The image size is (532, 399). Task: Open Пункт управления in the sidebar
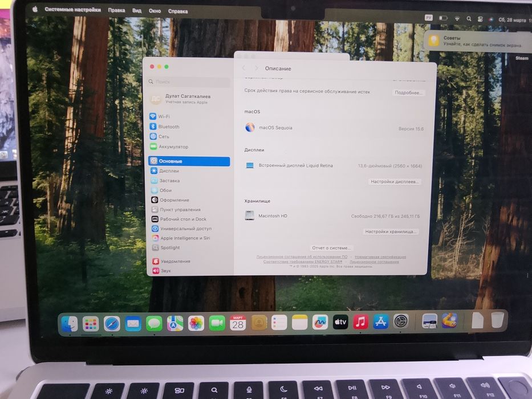[176, 209]
